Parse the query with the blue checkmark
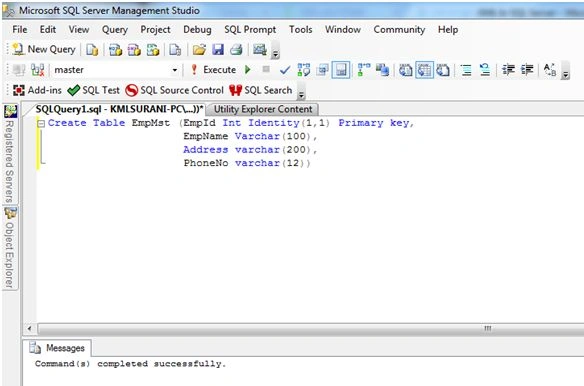Image resolution: width=584 pixels, height=386 pixels. tap(285, 70)
